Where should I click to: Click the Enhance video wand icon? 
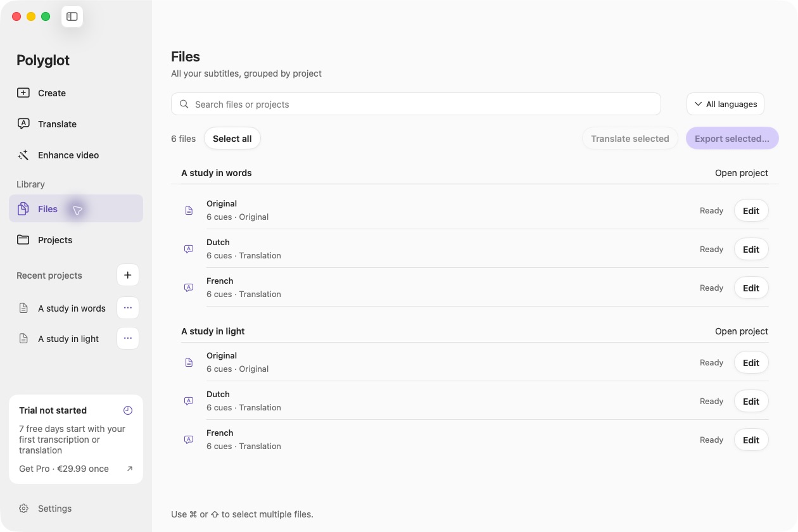[x=23, y=155]
